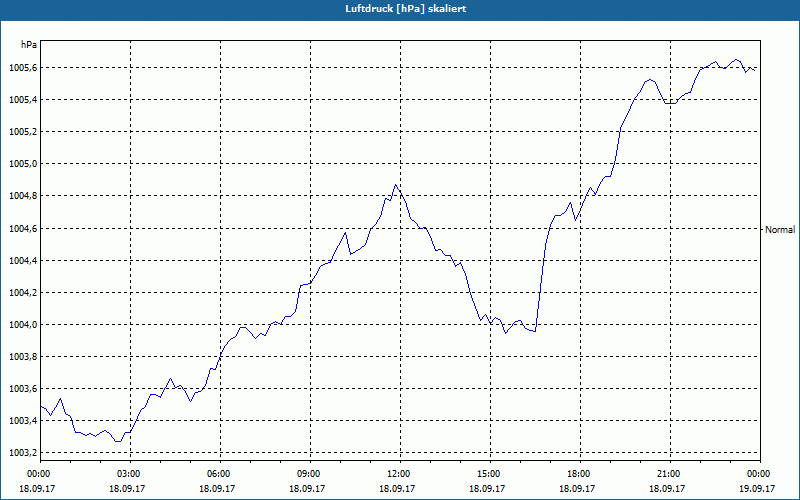The image size is (800, 500).
Task: Select the '18.09.17' date below 12:00
Action: [396, 488]
